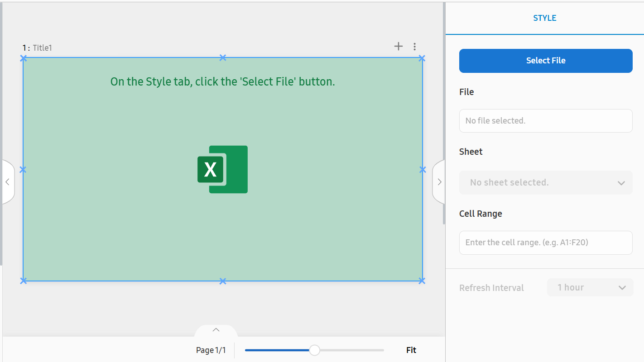Click the top-left corner resize handle

(x=24, y=58)
